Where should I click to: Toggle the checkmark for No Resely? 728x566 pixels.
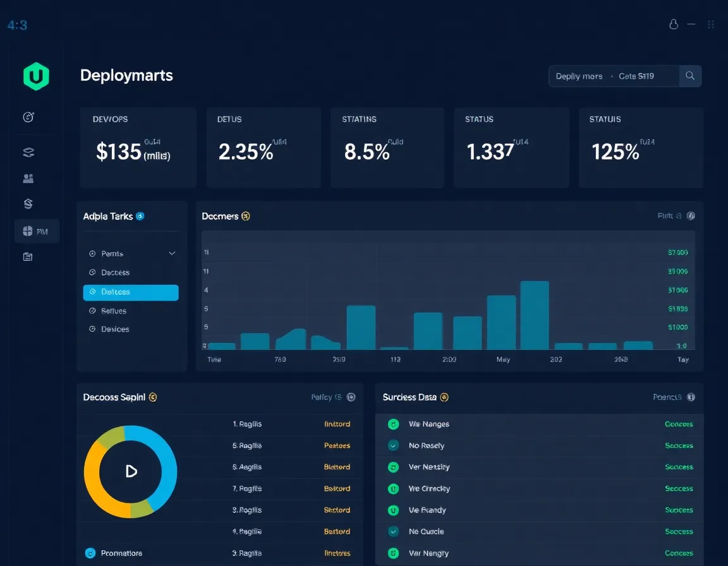coord(393,445)
